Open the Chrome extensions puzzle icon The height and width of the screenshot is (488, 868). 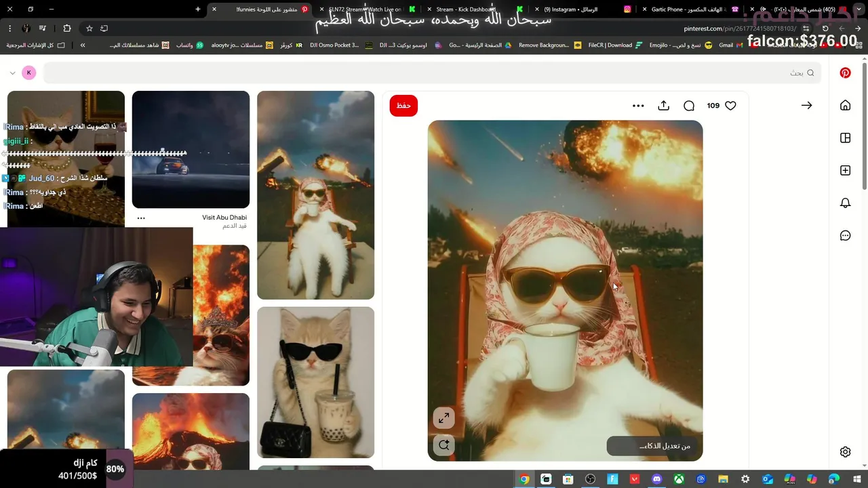click(x=66, y=28)
